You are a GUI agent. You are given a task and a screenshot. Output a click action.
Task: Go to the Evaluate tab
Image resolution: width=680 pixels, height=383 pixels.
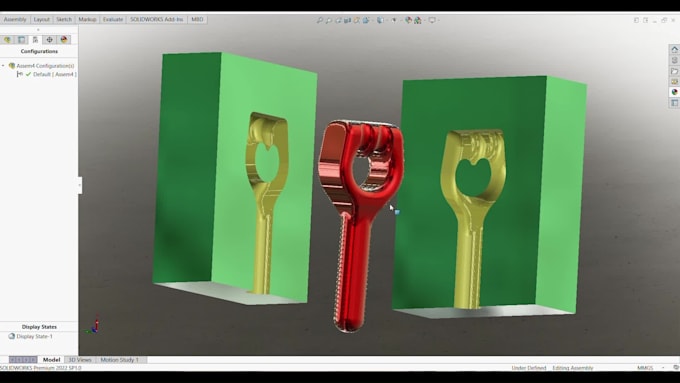(113, 20)
